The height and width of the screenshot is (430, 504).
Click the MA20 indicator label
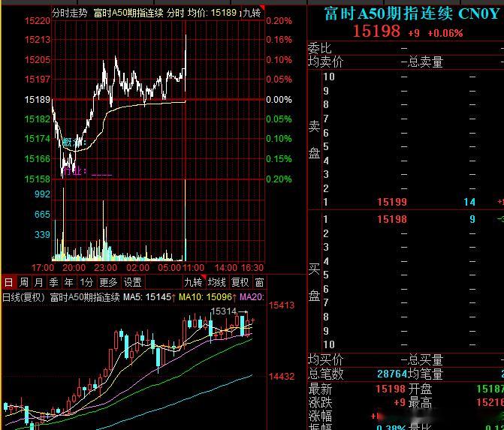click(252, 296)
